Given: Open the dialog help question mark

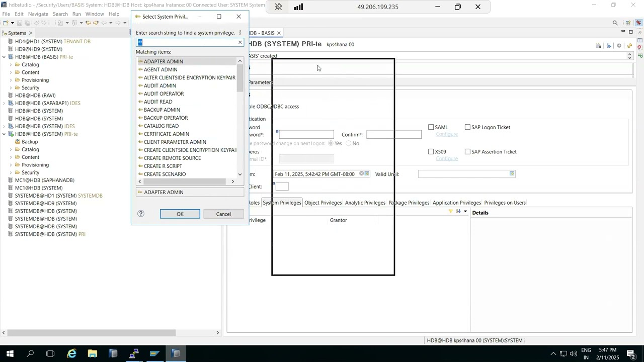Looking at the screenshot, I should pos(141,214).
